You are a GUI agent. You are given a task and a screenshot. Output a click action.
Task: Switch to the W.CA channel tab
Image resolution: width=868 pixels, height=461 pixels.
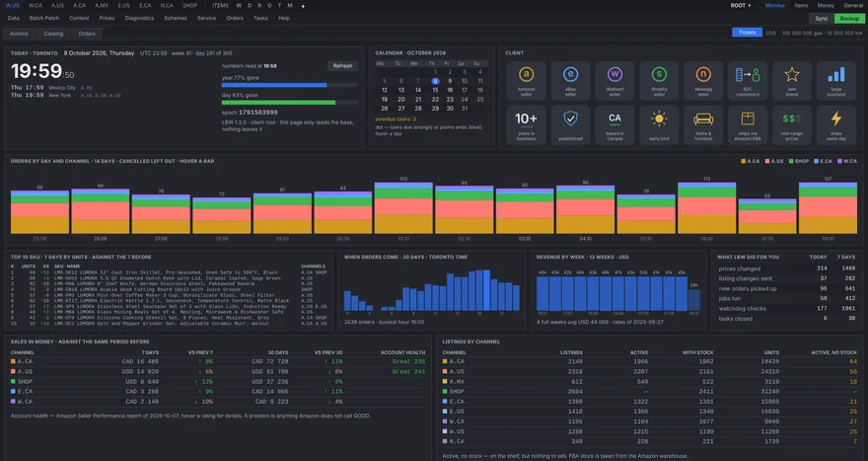(36, 6)
